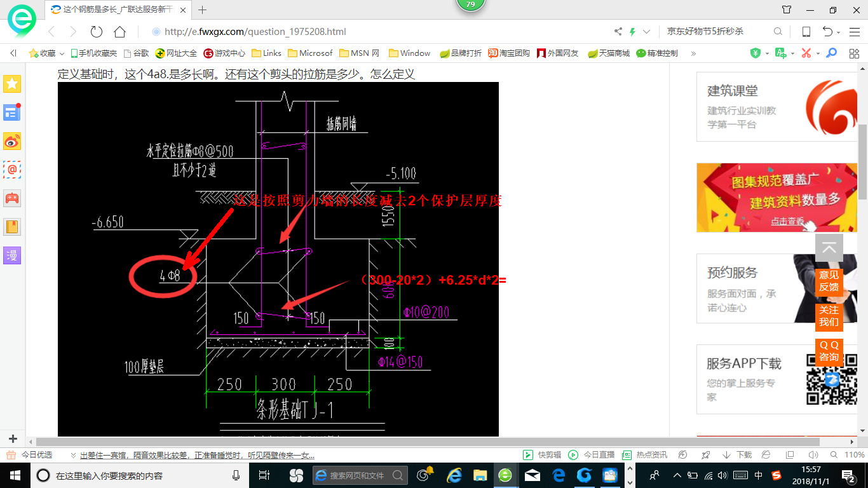Collapse the bookmarks sidebar toggle arrow

click(13, 53)
